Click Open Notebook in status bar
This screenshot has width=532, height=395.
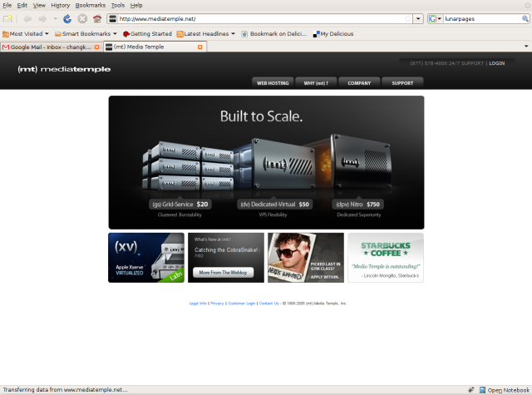(x=505, y=390)
